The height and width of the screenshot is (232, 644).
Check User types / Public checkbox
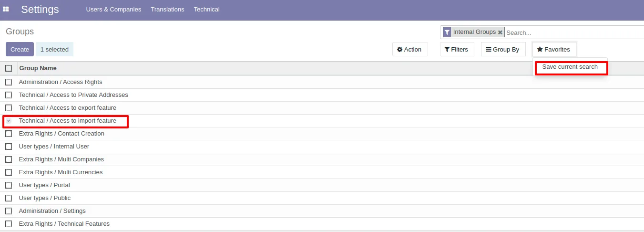9,198
